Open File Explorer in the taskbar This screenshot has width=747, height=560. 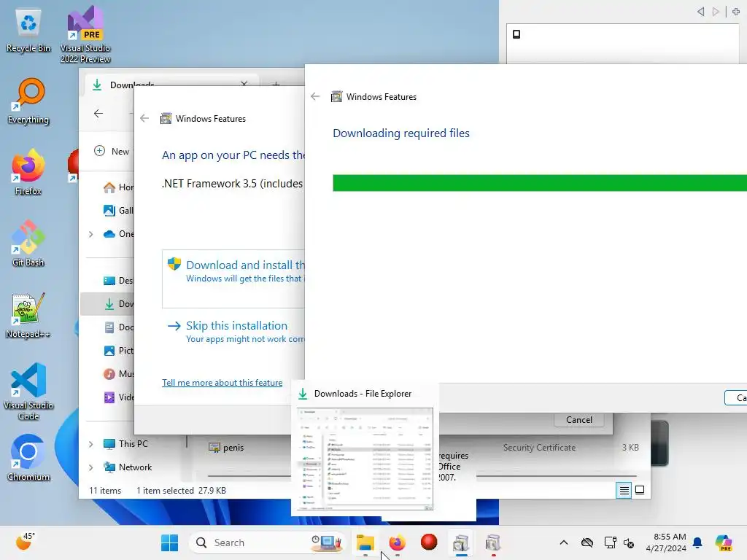[365, 542]
